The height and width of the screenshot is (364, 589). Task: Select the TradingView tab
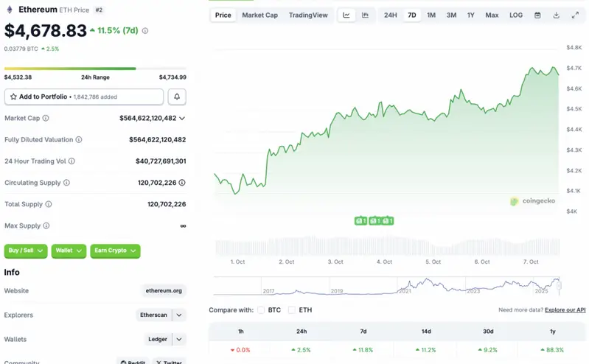pyautogui.click(x=308, y=15)
